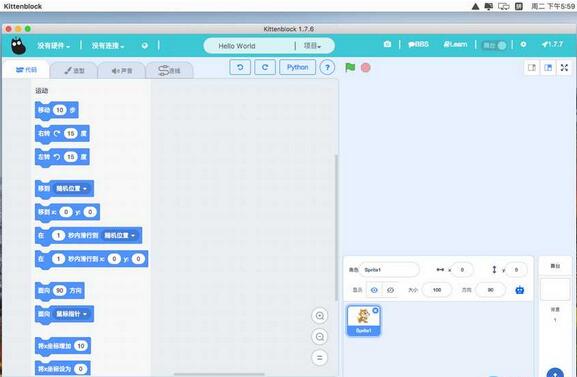The width and height of the screenshot is (577, 377).
Task: Zoom out the workspace with minus magnifier
Action: [320, 337]
